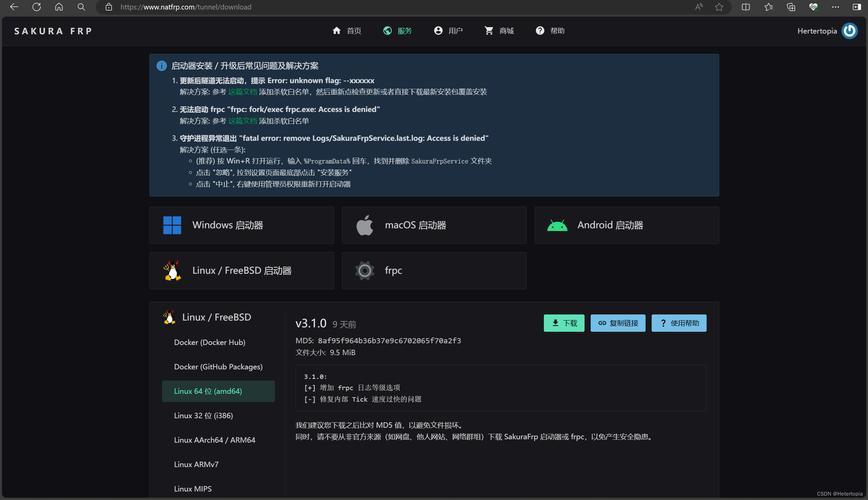The image size is (868, 500).
Task: Click the MD5 hash value text
Action: [389, 341]
